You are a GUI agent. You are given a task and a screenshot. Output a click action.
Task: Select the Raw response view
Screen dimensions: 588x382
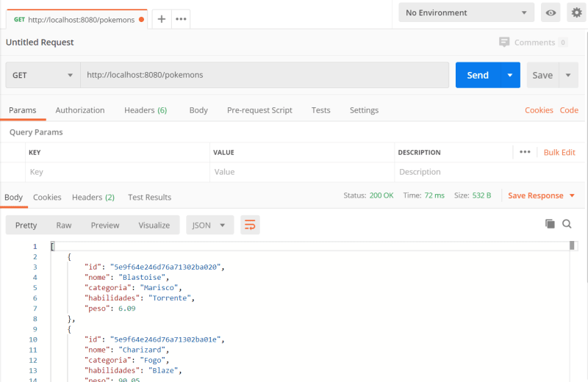pos(64,225)
